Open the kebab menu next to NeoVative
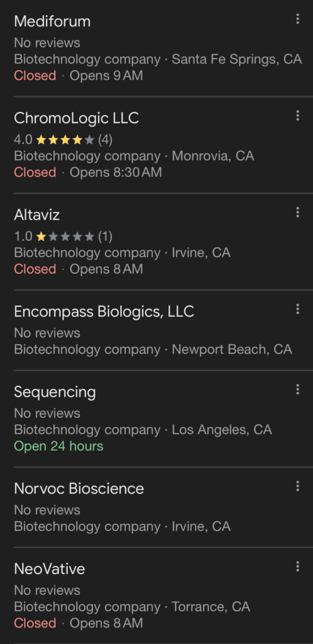313x644 pixels. [x=297, y=567]
